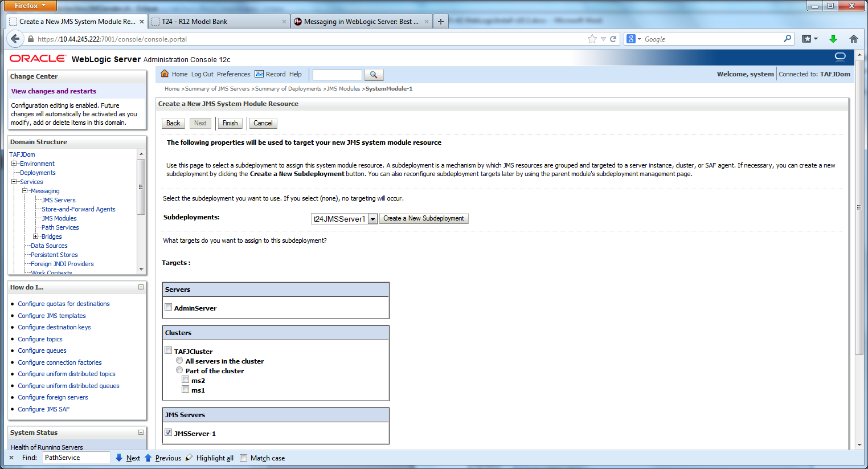Open Store-and-Forward Agents tree item
Viewport: 868px width, 469px height.
click(x=79, y=209)
